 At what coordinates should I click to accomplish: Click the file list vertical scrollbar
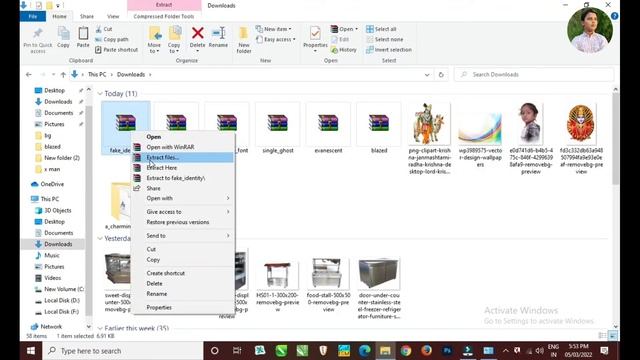point(616,139)
